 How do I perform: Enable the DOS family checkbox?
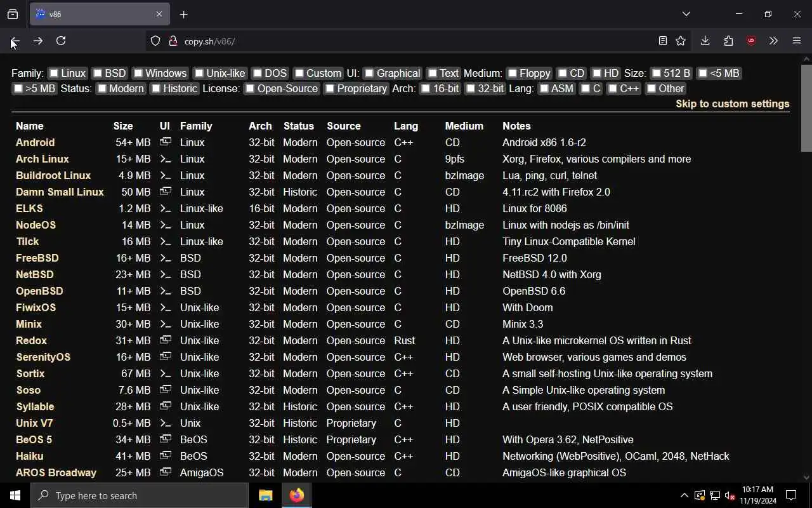pos(258,73)
